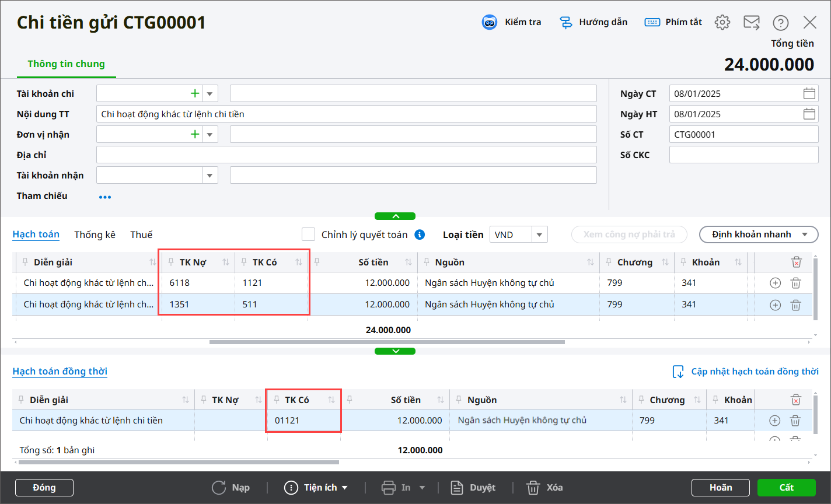831x504 pixels.
Task: Open the Phím tắt keyboard shortcuts
Action: [x=652, y=22]
